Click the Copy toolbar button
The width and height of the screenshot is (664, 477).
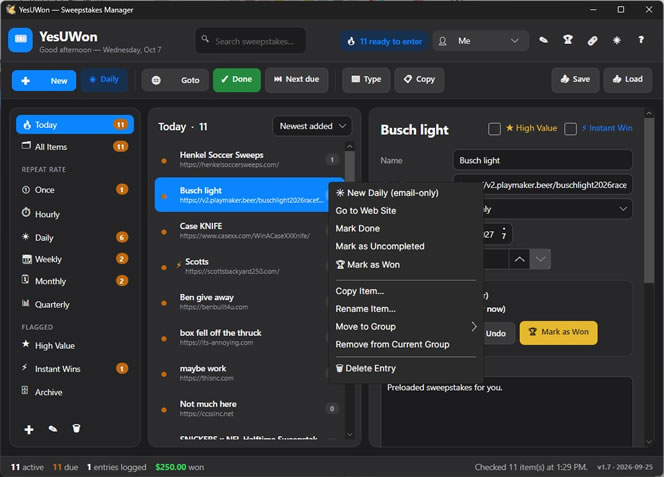[x=419, y=80]
